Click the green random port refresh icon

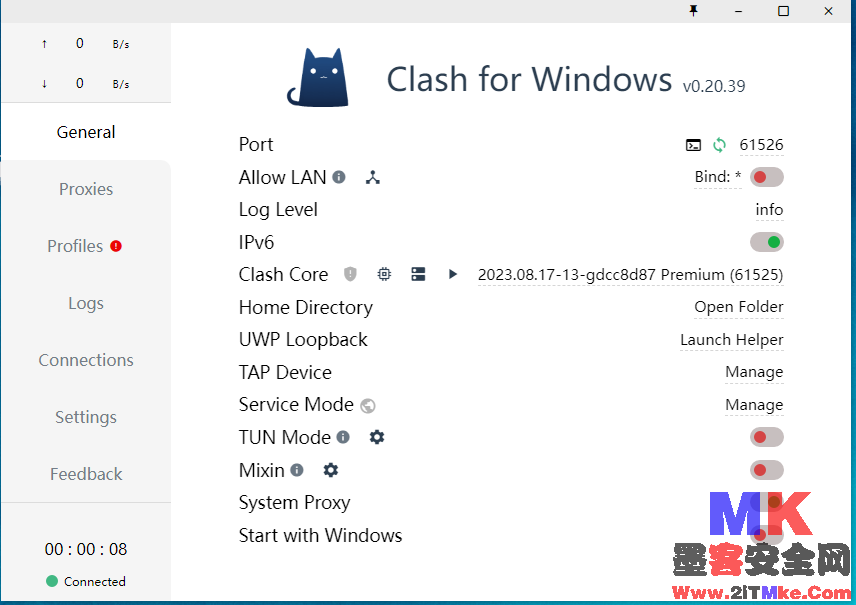pyautogui.click(x=719, y=145)
